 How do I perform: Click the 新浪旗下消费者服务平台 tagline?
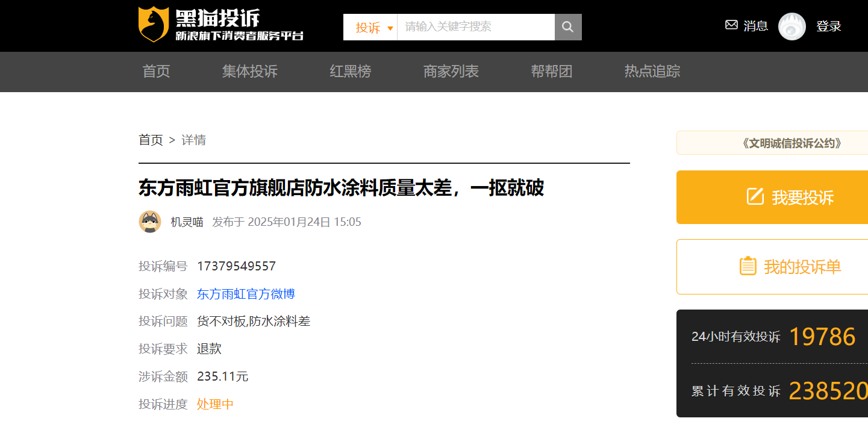point(239,36)
